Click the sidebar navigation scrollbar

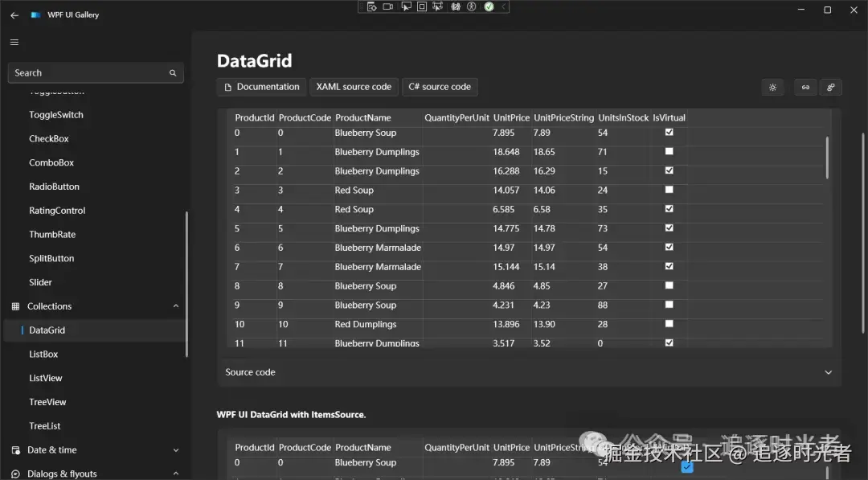[x=186, y=284]
